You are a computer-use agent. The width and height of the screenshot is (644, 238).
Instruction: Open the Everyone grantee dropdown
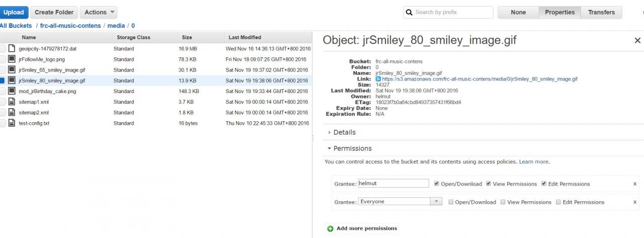point(436,202)
